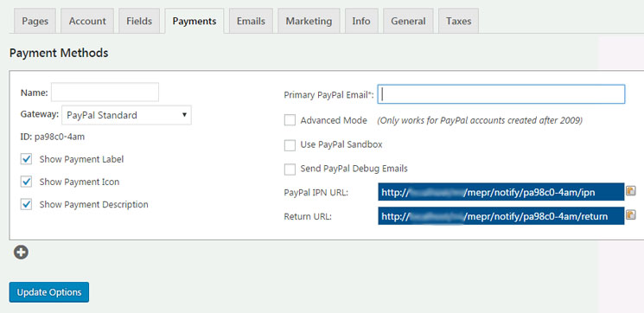This screenshot has width=644, height=313.
Task: Click the Update Options button
Action: 49,292
